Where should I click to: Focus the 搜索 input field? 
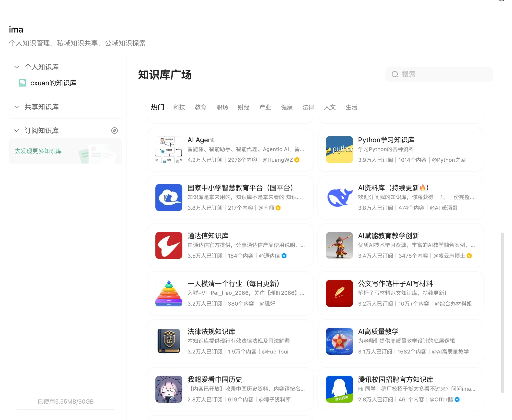pos(439,74)
